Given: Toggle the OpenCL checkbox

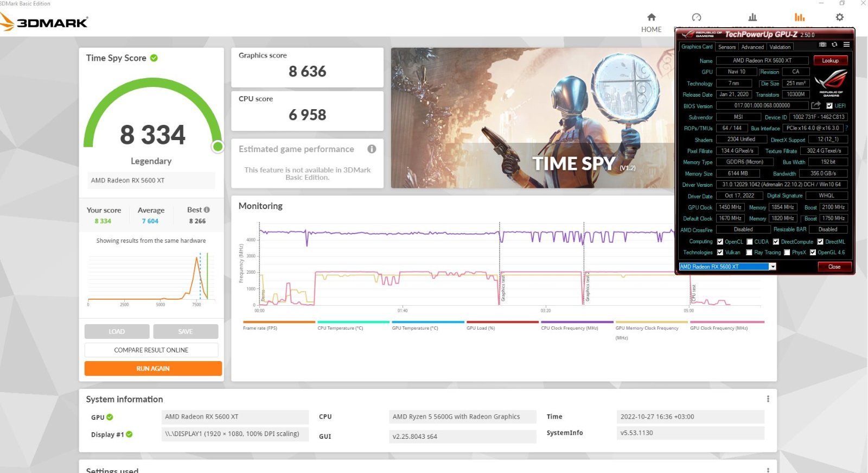Looking at the screenshot, I should click(720, 242).
